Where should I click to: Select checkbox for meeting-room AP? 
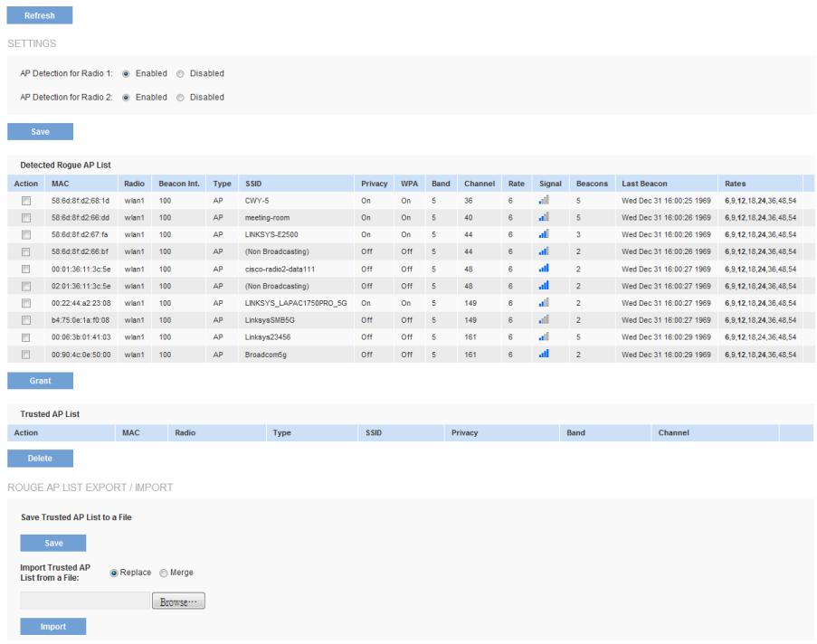point(26,218)
